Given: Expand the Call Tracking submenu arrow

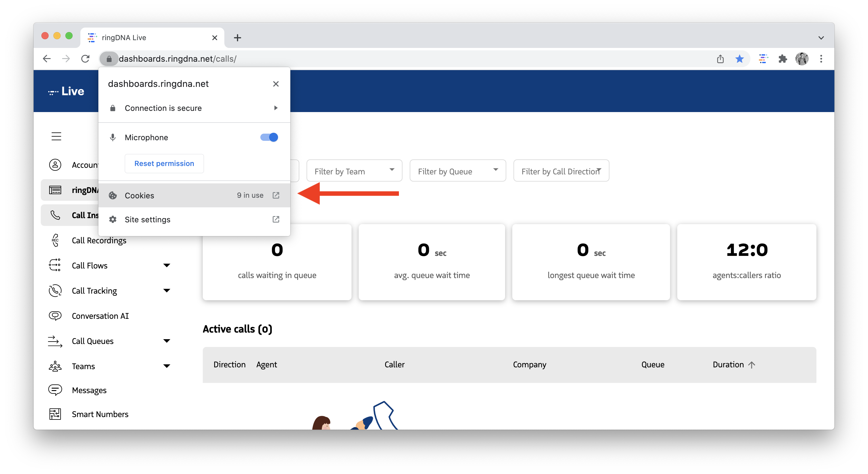Looking at the screenshot, I should [x=167, y=291].
